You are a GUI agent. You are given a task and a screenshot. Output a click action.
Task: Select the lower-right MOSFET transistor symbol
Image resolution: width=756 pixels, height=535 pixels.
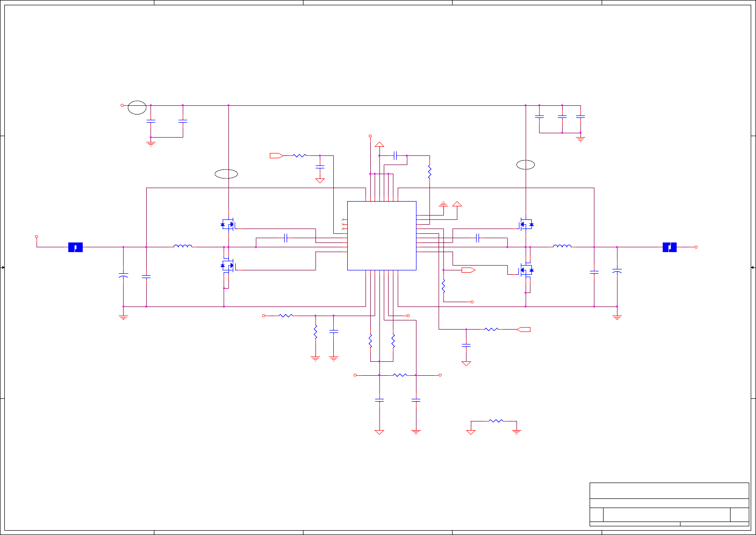coord(526,270)
